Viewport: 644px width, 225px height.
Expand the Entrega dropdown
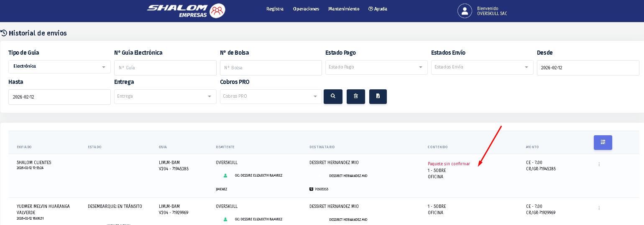[x=165, y=96]
